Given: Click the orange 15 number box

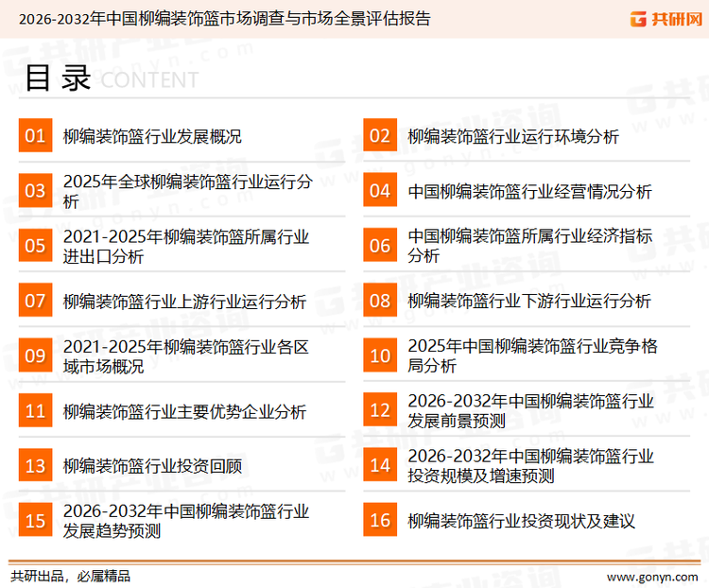Looking at the screenshot, I should coord(35,520).
